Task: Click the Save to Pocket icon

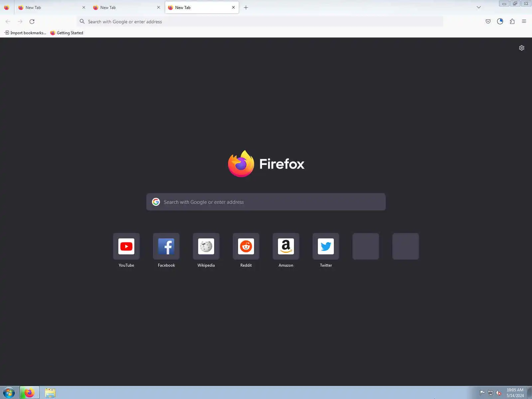Action: 488,21
